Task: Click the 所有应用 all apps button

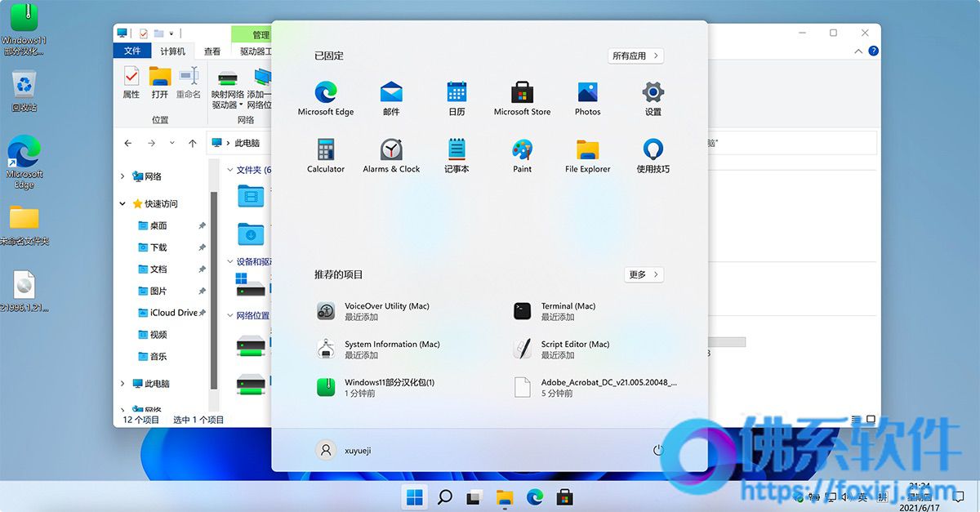Action: 635,56
